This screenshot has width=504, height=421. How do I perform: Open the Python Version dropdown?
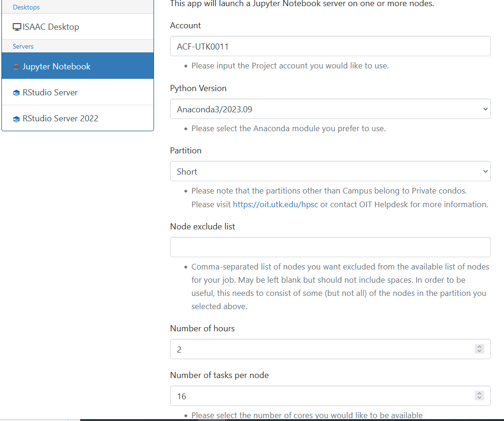point(331,109)
